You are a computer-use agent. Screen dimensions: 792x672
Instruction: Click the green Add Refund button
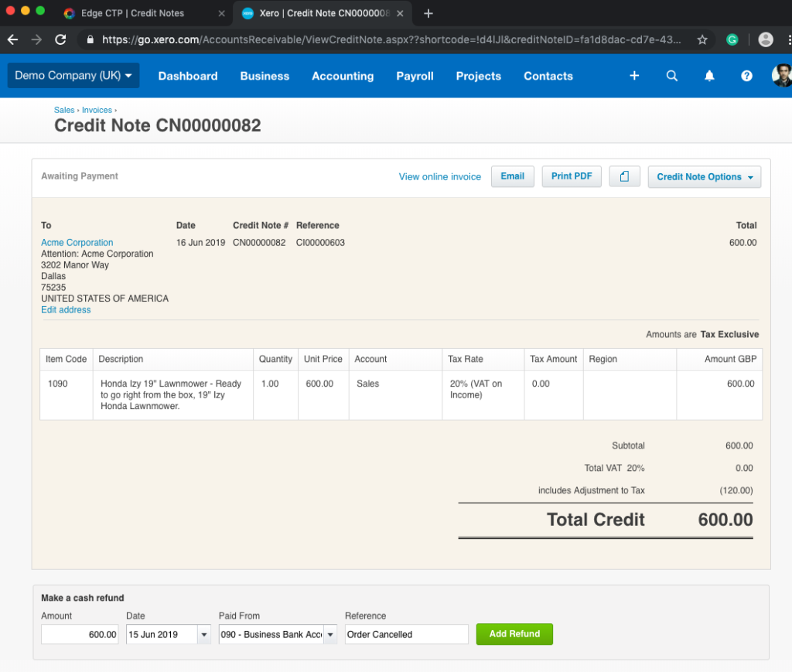pyautogui.click(x=514, y=634)
